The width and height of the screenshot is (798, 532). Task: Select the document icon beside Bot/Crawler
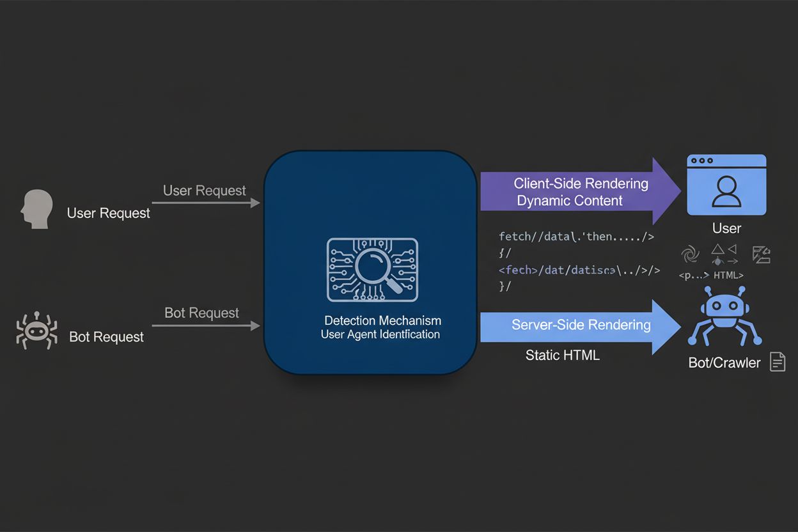(777, 361)
